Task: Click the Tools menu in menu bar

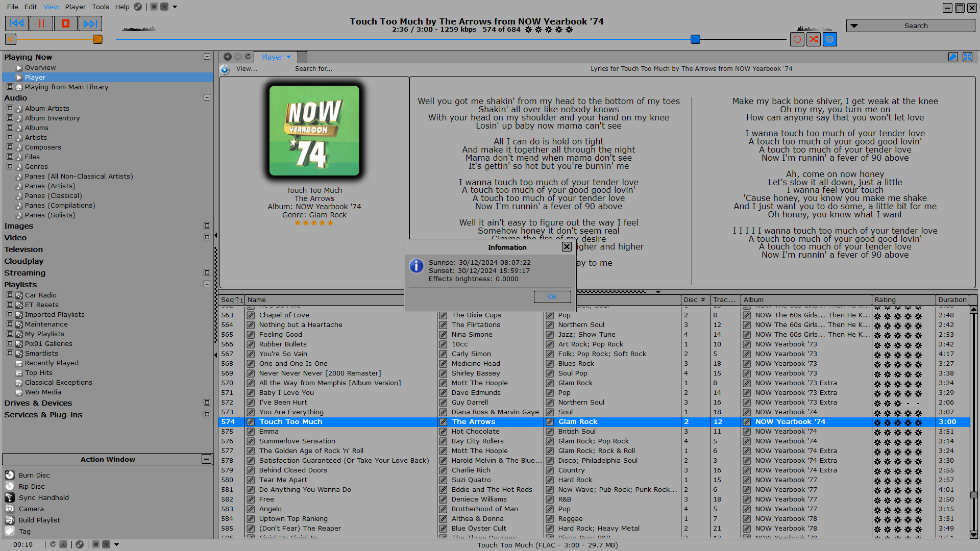Action: click(100, 7)
